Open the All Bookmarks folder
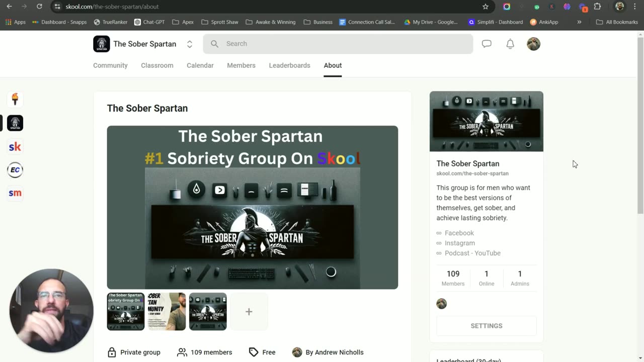 click(x=617, y=22)
